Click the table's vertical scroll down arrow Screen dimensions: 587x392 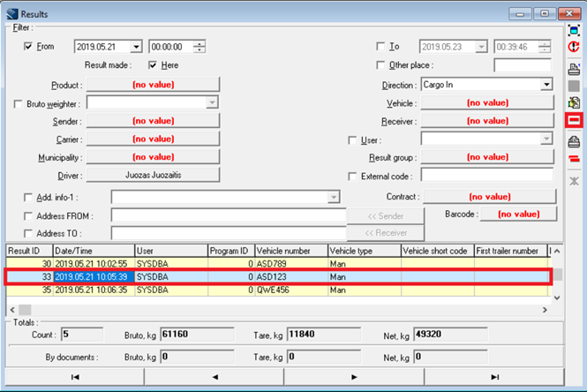[557, 298]
